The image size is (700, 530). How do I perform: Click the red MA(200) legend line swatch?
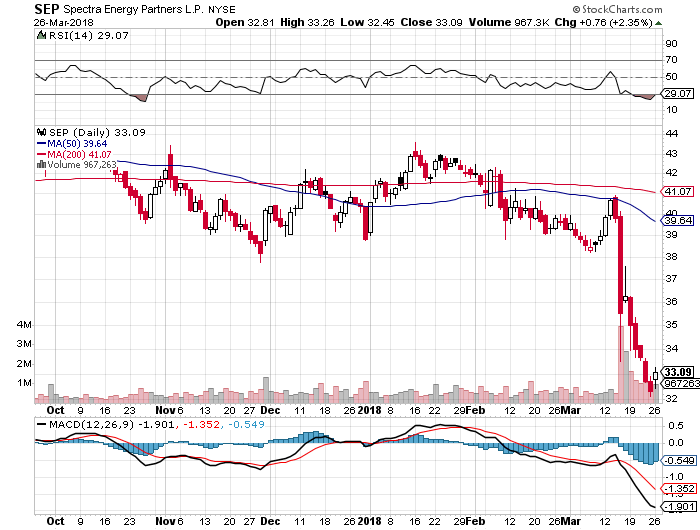[x=42, y=154]
